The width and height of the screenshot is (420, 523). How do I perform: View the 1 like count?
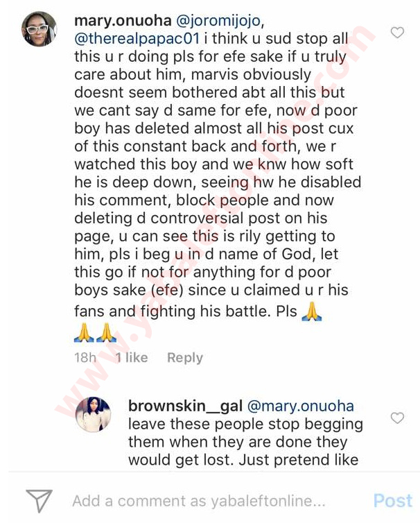(132, 357)
